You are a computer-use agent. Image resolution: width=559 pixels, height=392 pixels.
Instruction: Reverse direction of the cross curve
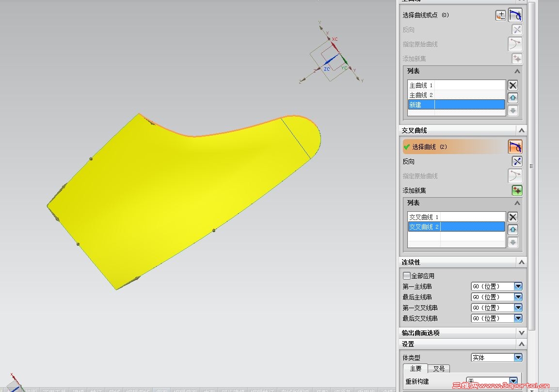click(517, 161)
